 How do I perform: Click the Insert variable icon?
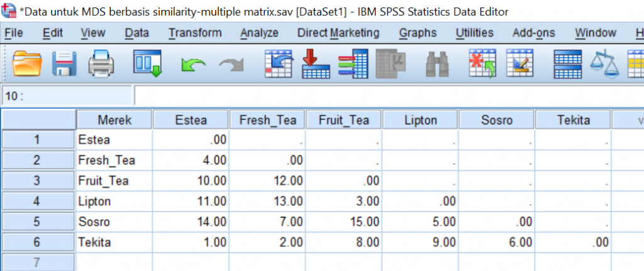[x=519, y=64]
